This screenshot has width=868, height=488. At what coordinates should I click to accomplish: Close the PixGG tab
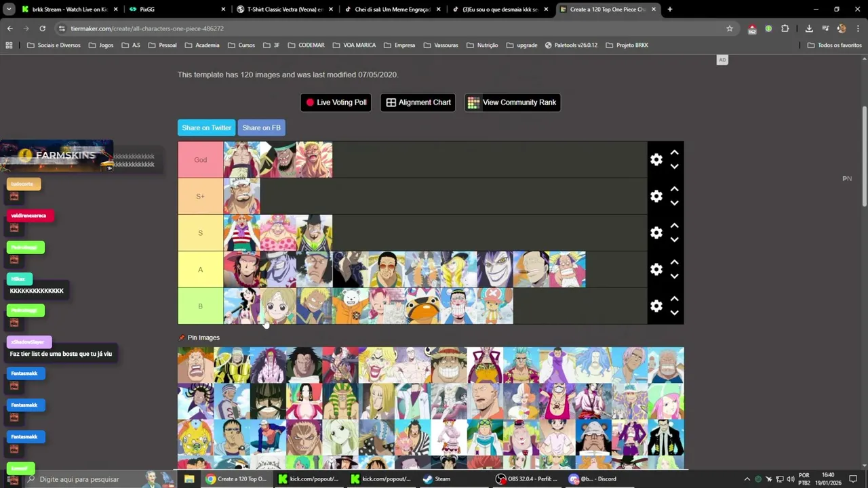(x=223, y=9)
